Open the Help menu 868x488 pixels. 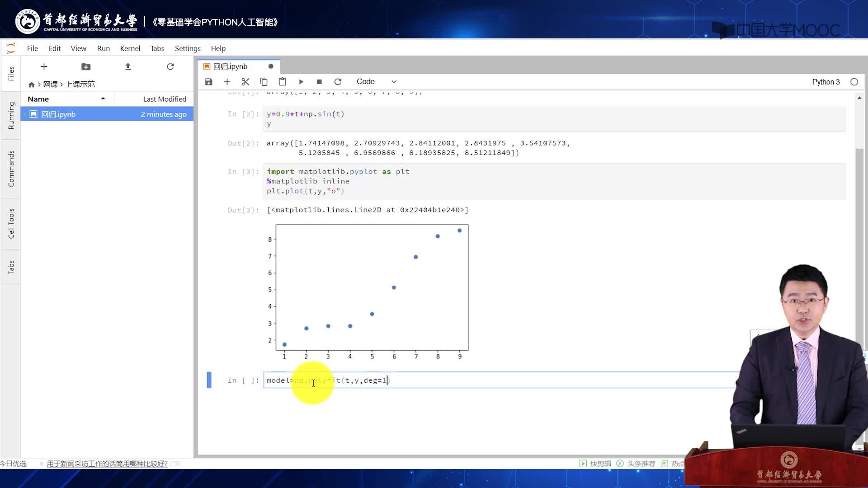(218, 48)
